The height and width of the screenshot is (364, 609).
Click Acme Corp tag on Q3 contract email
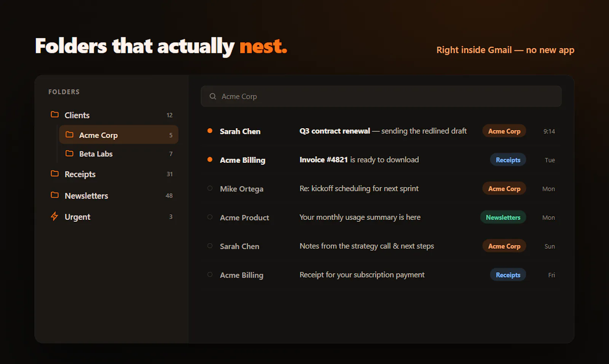pos(504,131)
